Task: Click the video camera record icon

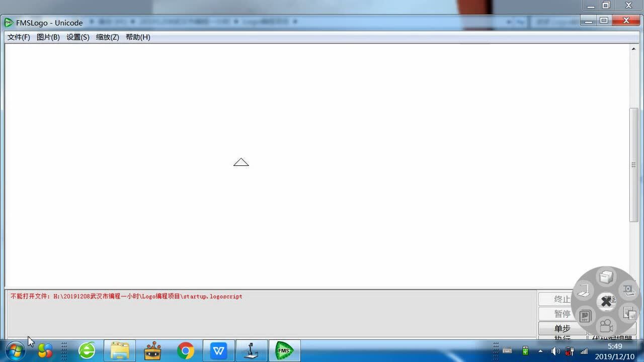Action: tap(606, 326)
